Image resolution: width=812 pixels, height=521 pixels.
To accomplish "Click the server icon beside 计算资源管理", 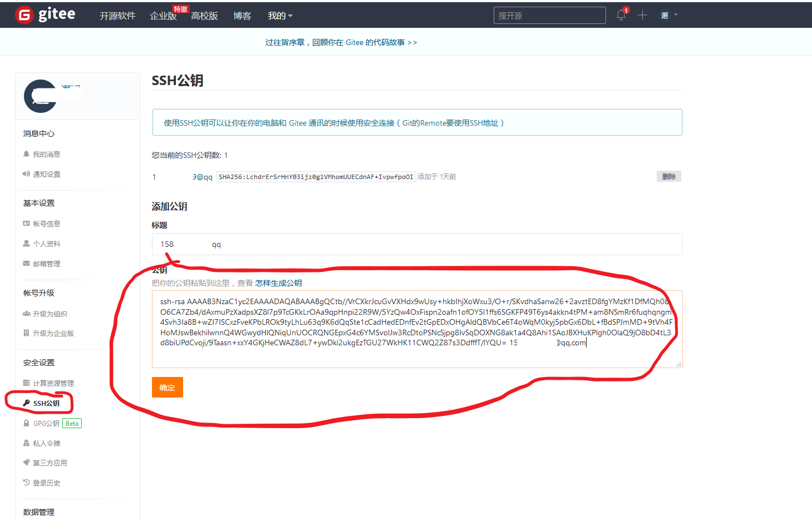I will (26, 383).
